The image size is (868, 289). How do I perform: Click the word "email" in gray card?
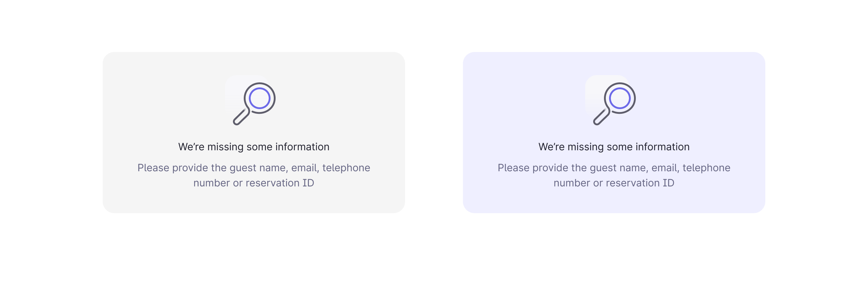click(304, 168)
